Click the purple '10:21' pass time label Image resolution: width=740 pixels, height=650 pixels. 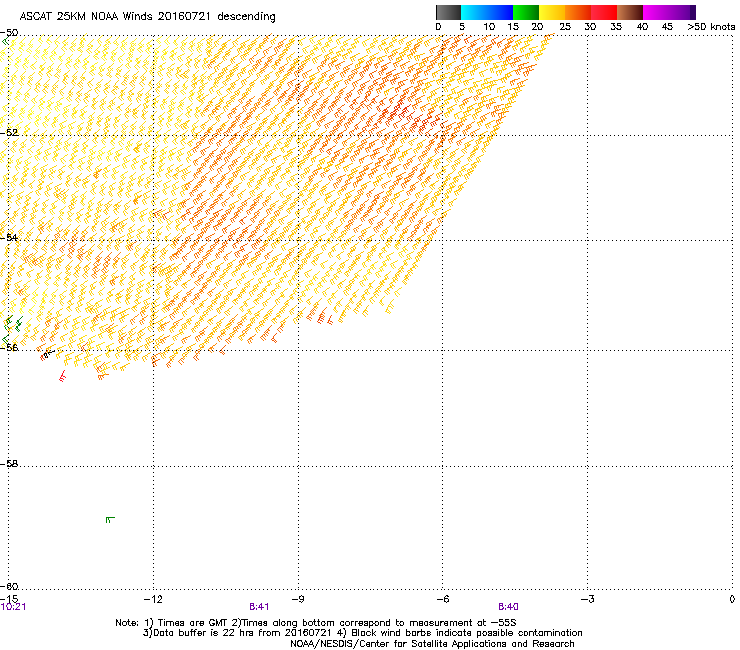click(13, 607)
